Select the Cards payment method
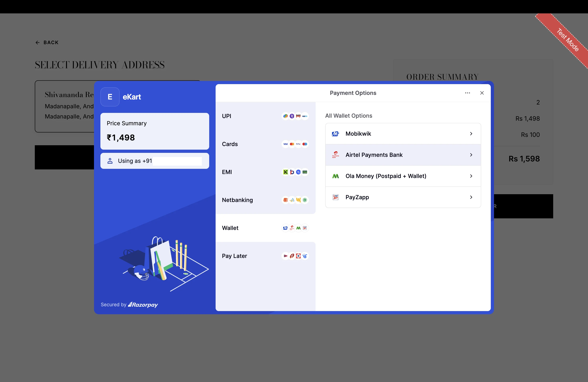588x382 pixels. coord(265,144)
